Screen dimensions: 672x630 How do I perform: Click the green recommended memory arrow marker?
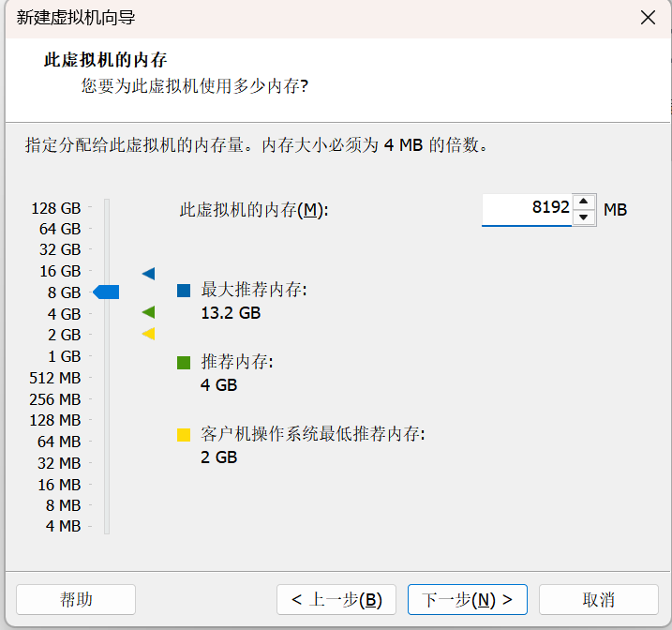pos(148,312)
